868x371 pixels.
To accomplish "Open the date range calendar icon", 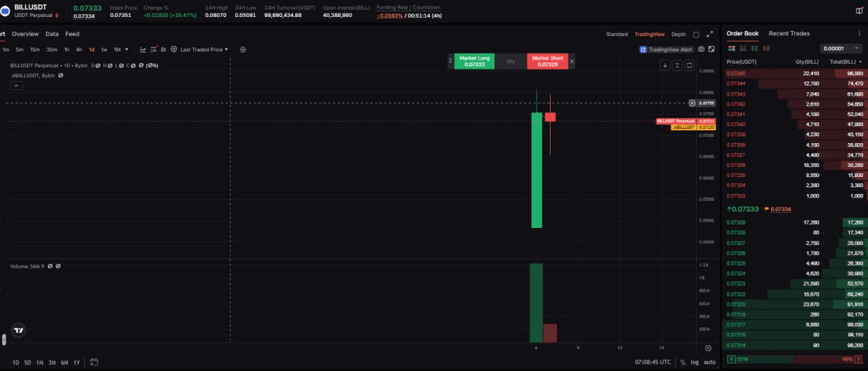I will pyautogui.click(x=94, y=362).
